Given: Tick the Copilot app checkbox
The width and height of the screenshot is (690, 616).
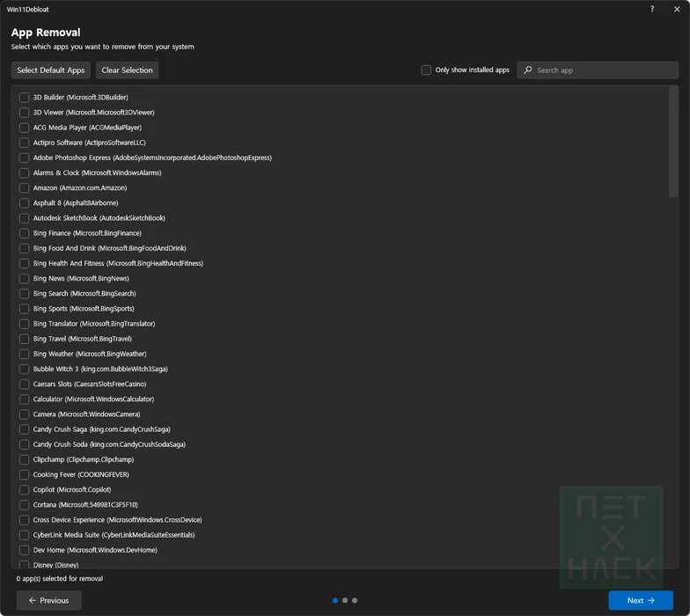Looking at the screenshot, I should (x=25, y=490).
